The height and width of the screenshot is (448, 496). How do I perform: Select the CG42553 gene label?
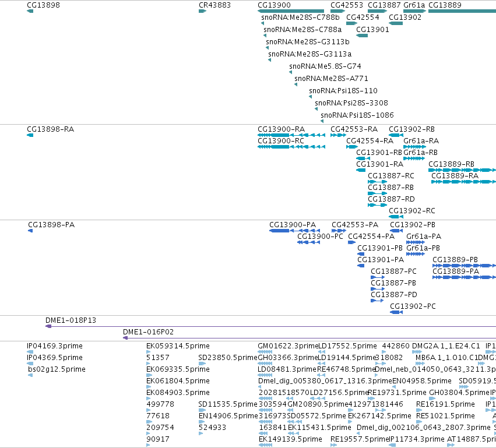pyautogui.click(x=347, y=5)
